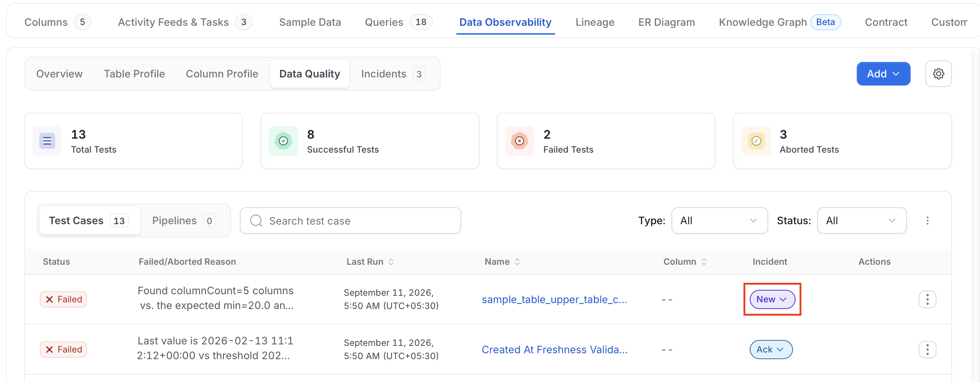This screenshot has height=382, width=980.
Task: Switch to the Columns tab
Action: pyautogui.click(x=58, y=22)
